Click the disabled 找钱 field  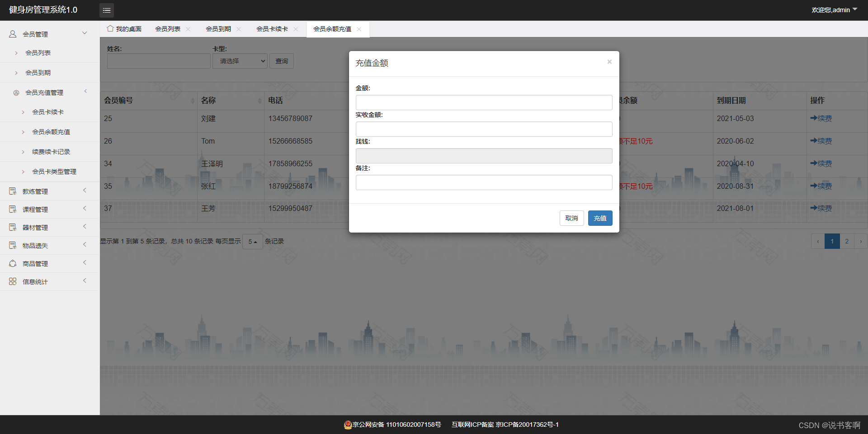click(484, 156)
